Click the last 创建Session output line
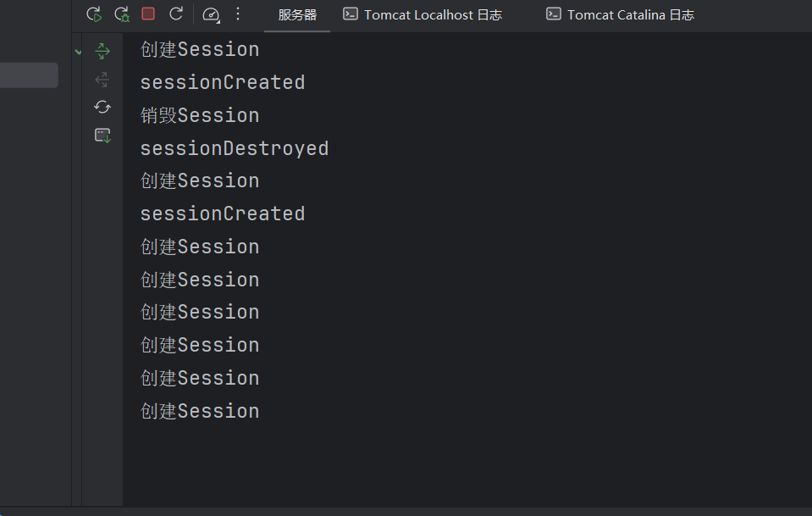 click(x=200, y=411)
